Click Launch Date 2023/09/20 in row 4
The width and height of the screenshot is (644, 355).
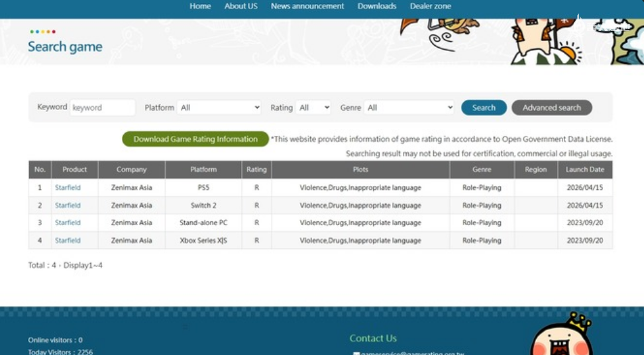click(585, 240)
